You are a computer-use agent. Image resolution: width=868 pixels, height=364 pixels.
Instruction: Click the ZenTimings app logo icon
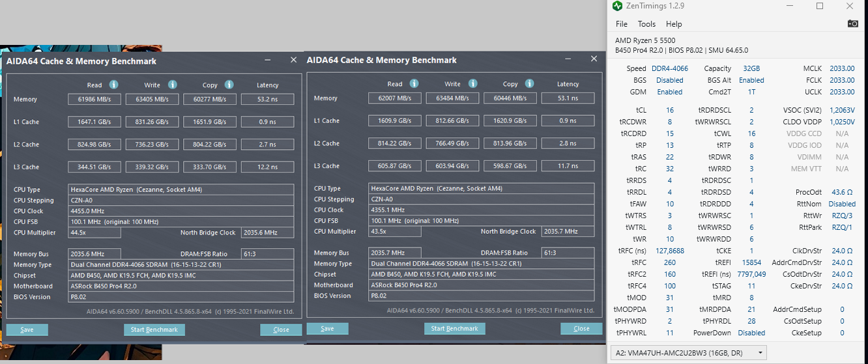[x=618, y=6]
